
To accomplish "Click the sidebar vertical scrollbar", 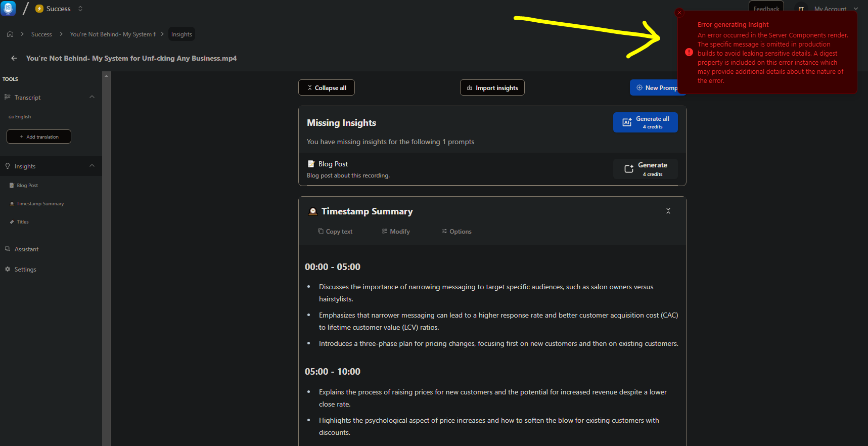I will click(106, 253).
